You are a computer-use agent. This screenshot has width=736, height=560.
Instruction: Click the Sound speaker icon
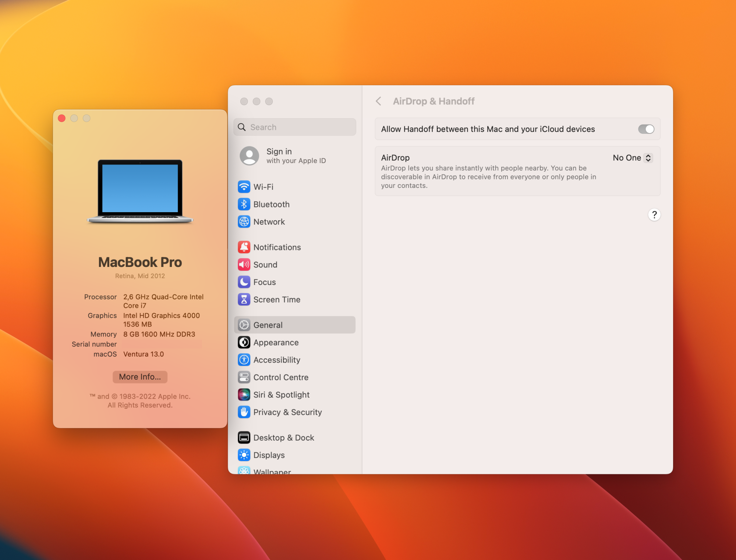(x=244, y=265)
